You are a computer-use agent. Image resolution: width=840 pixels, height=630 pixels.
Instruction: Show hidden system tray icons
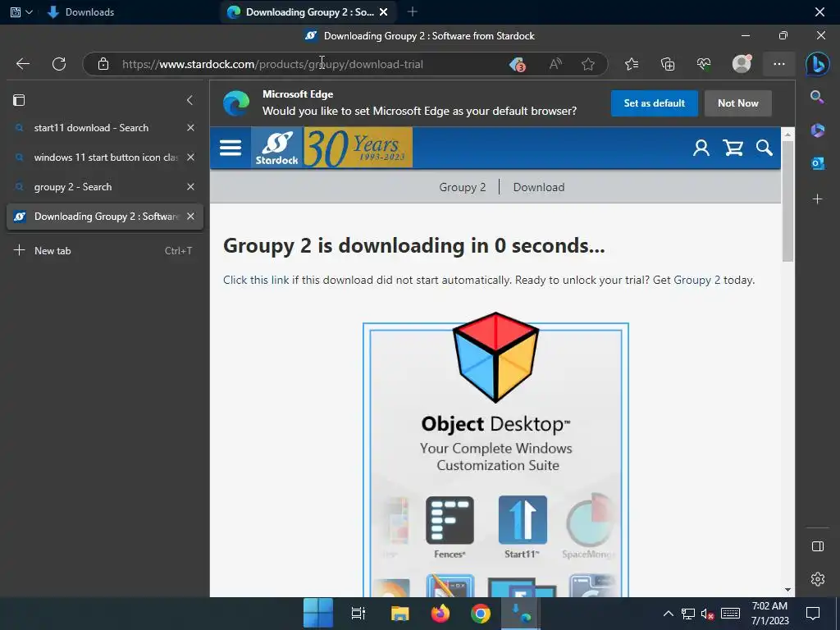click(x=668, y=614)
